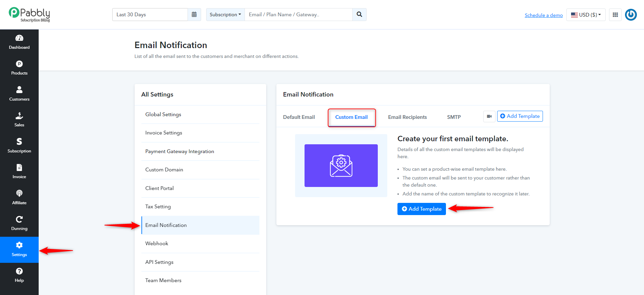Open the apps grid icon

615,15
